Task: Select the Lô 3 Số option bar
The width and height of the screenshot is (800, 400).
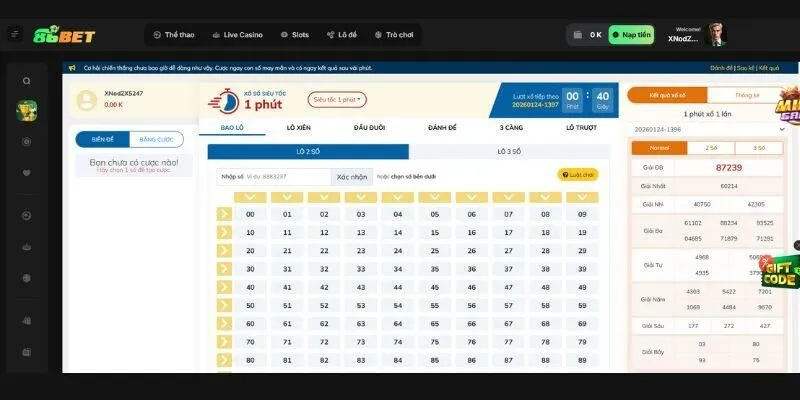Action: (x=508, y=151)
